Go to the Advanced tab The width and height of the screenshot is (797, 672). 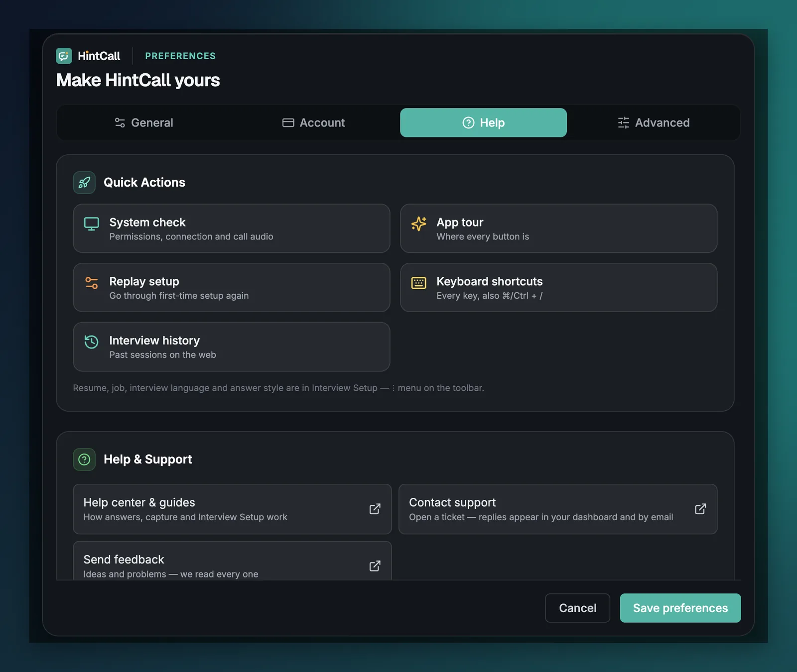(654, 122)
